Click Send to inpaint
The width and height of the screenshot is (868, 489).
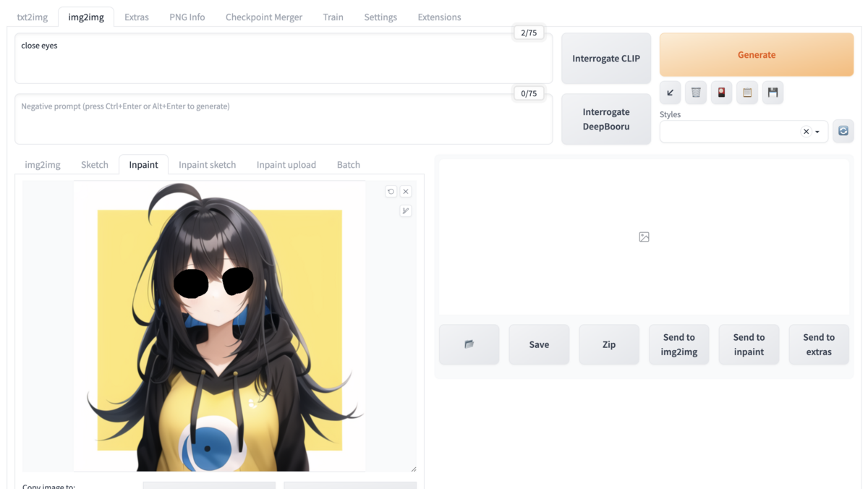(x=749, y=344)
